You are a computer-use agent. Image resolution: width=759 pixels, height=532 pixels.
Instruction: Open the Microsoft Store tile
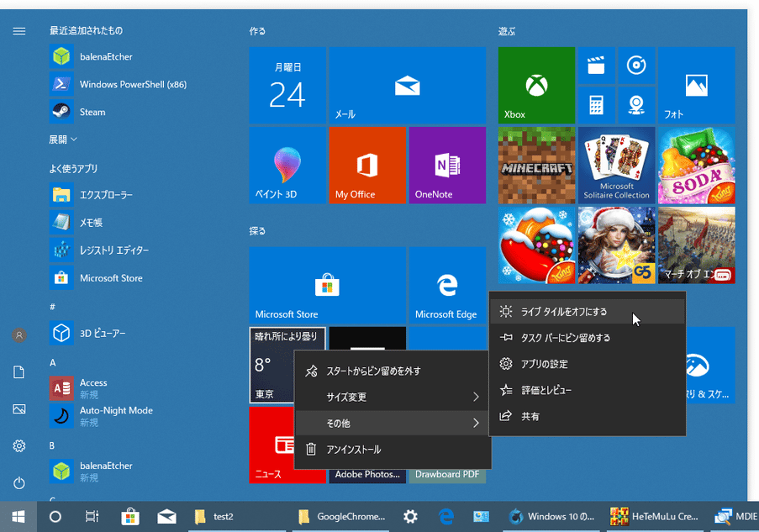[328, 285]
